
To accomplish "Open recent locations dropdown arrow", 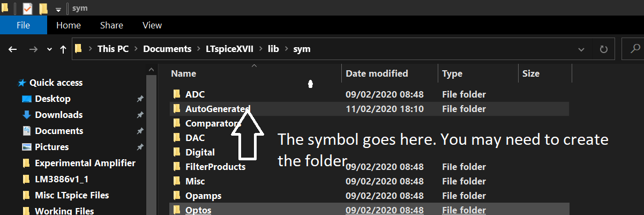I will coord(50,49).
